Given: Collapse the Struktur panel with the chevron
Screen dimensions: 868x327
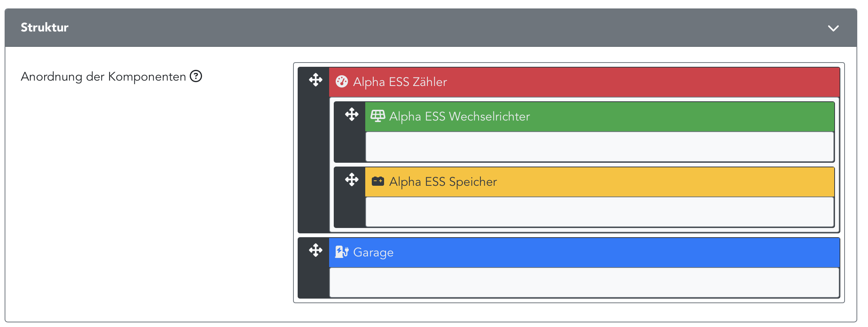Looking at the screenshot, I should [x=833, y=28].
